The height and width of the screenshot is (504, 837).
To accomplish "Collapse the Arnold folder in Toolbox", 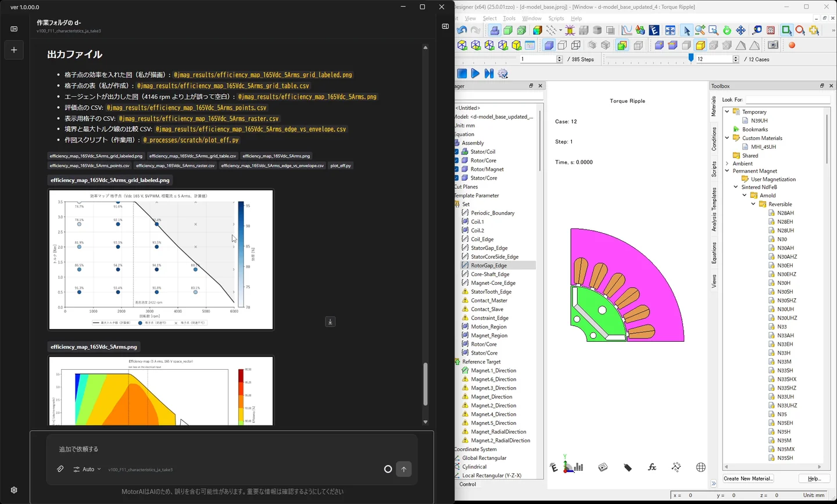I will [745, 195].
